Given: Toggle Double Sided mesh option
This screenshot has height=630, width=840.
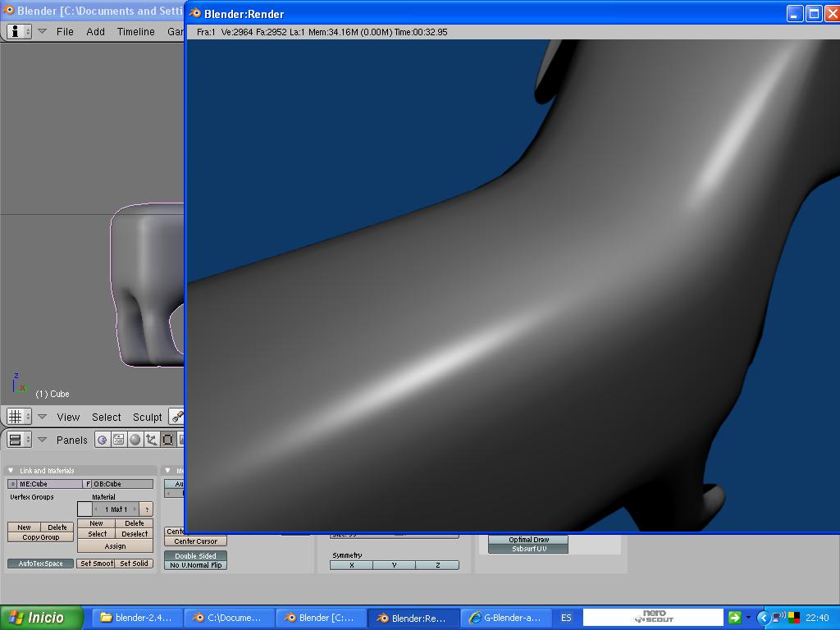Looking at the screenshot, I should point(195,555).
